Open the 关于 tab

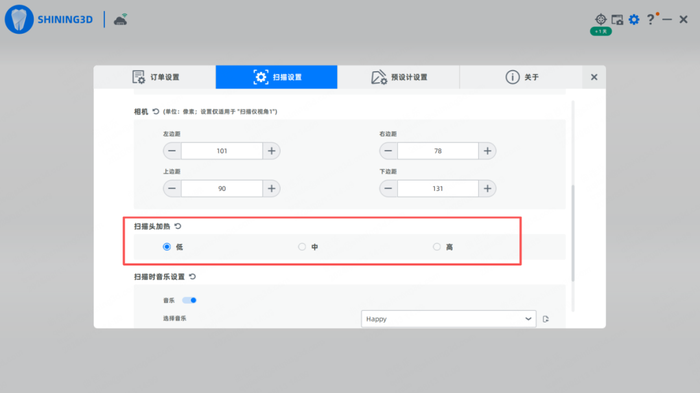coord(521,77)
